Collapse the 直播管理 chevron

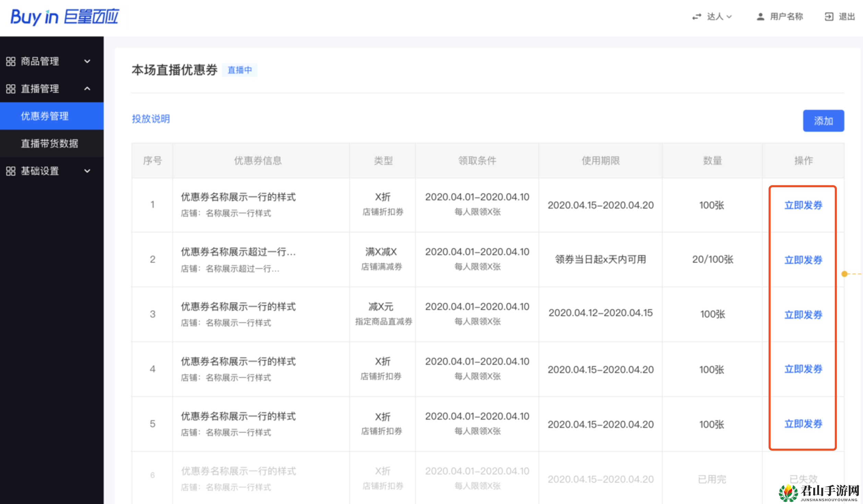(x=87, y=89)
